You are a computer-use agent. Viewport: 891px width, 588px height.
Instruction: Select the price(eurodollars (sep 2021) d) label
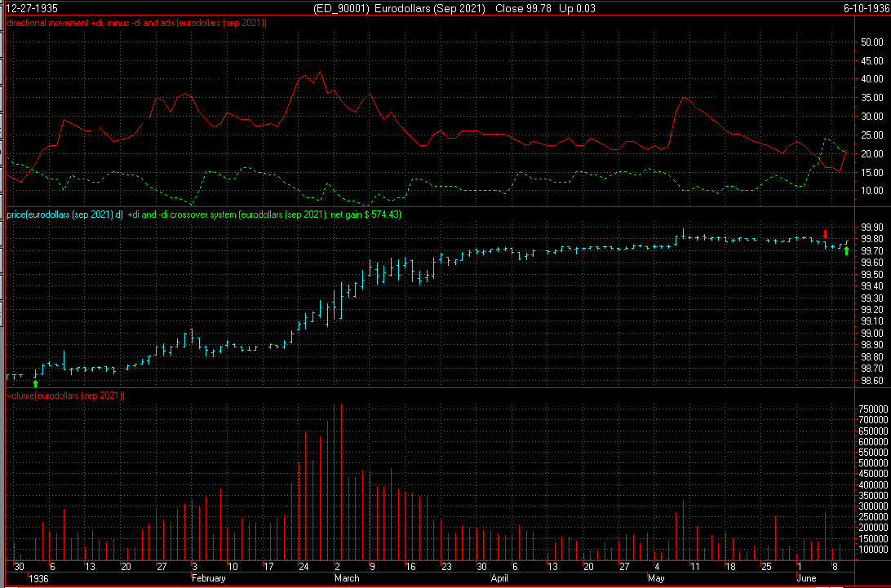64,214
